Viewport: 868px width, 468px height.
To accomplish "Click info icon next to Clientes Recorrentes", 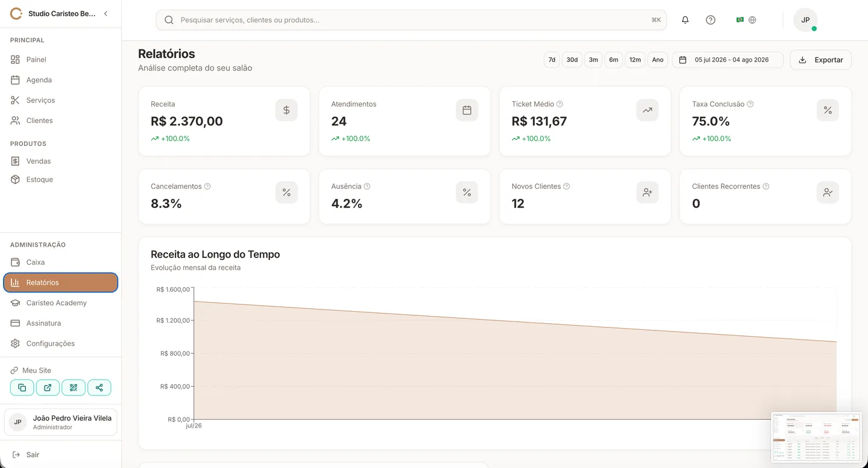I will click(766, 186).
